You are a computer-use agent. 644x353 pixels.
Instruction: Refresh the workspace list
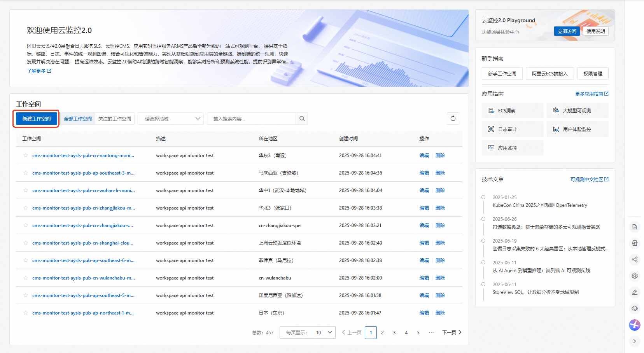click(x=453, y=119)
